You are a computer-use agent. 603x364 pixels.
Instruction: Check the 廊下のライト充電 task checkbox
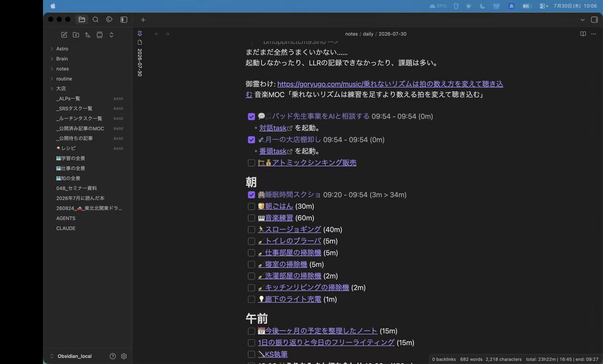251,300
